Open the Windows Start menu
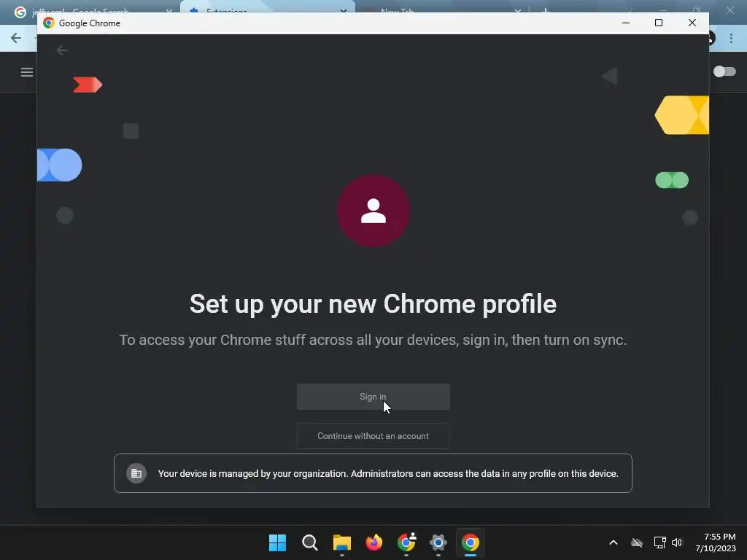 277,542
